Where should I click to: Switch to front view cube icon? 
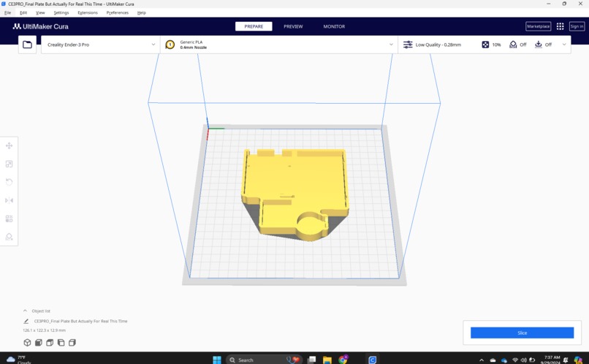(x=38, y=343)
